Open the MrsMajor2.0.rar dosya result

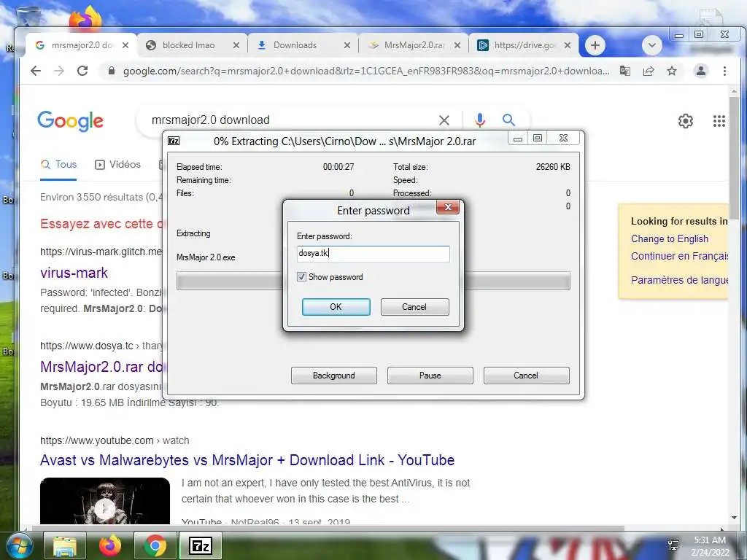(102, 367)
